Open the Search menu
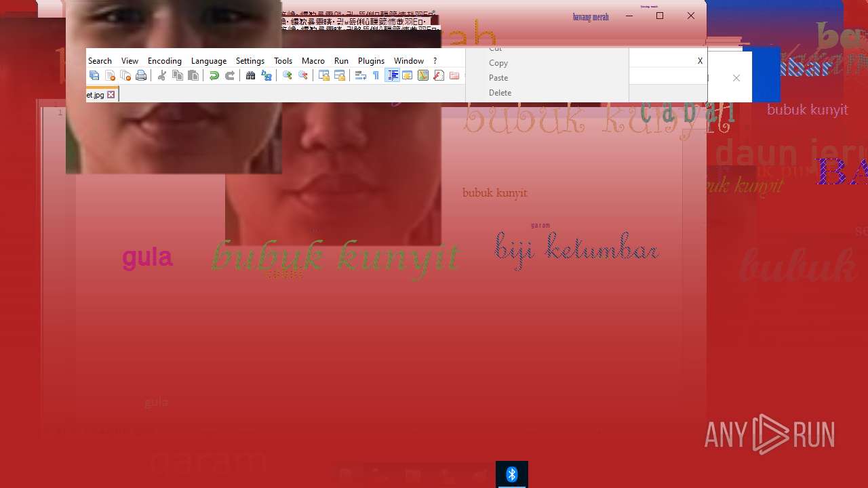Image resolution: width=868 pixels, height=488 pixels. tap(100, 61)
